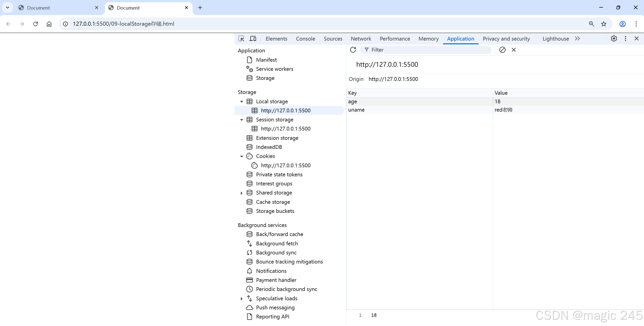Click the browser reload button

35,24
